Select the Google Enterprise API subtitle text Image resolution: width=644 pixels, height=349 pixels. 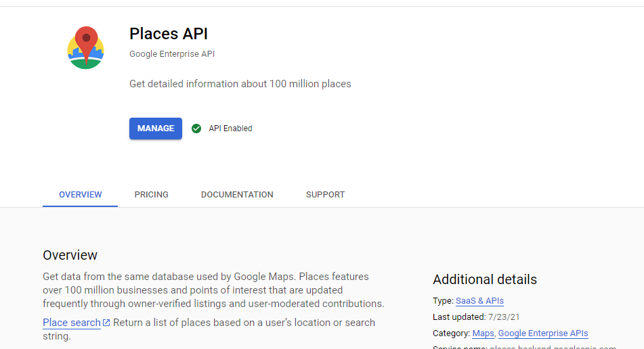(x=172, y=54)
